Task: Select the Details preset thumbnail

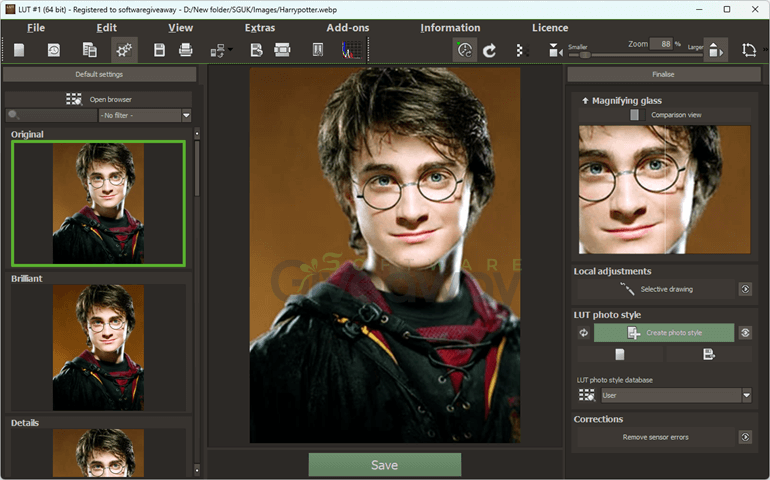Action: (99, 452)
